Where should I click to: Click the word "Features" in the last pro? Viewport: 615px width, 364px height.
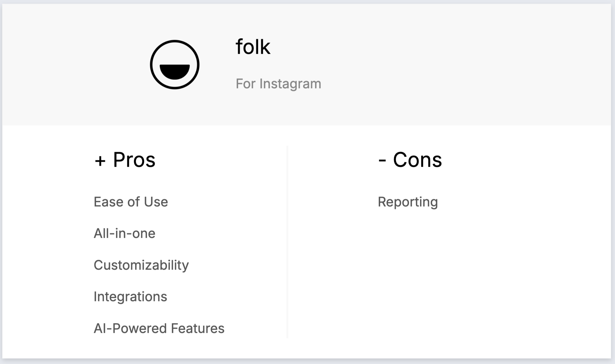[198, 328]
